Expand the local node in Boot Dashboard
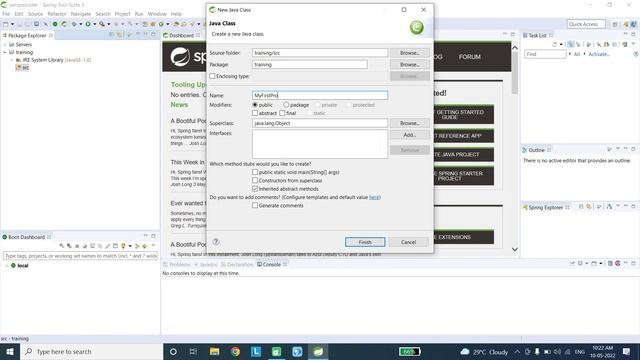 pyautogui.click(x=7, y=266)
